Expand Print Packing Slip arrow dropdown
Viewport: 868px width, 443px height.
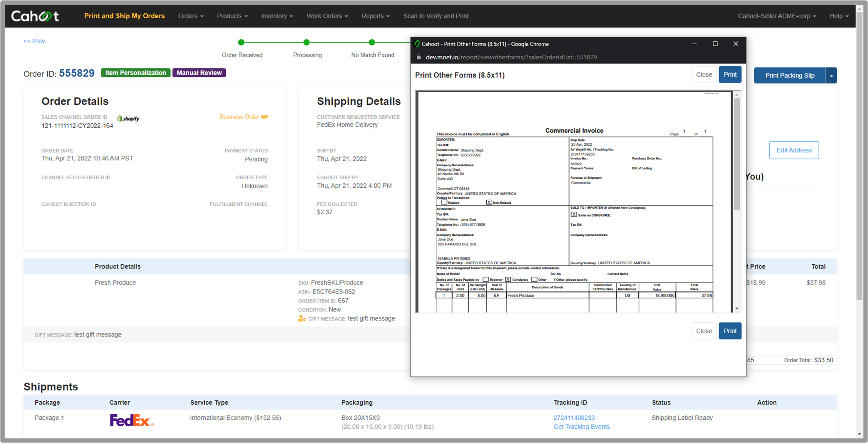click(x=832, y=76)
